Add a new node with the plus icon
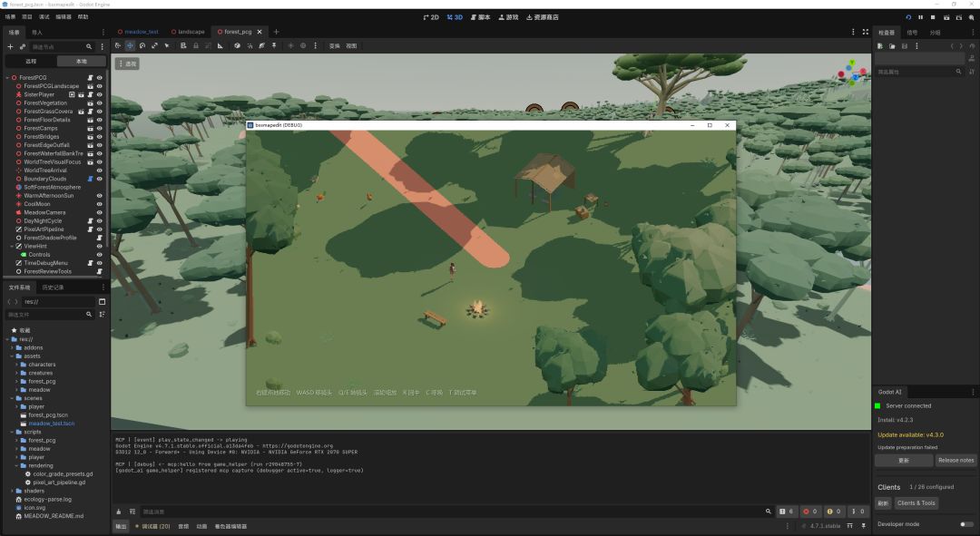This screenshot has width=980, height=536. (10, 47)
